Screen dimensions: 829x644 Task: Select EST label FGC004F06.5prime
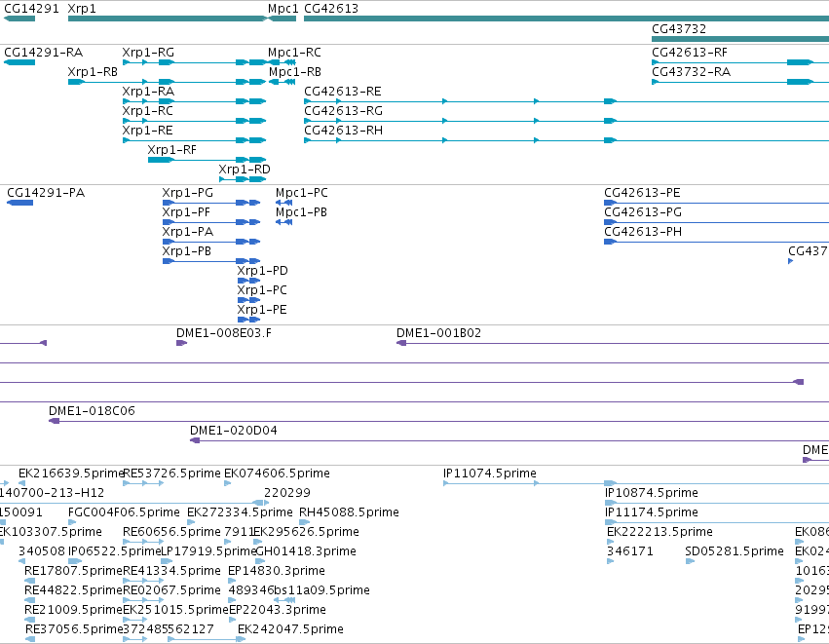tap(125, 512)
